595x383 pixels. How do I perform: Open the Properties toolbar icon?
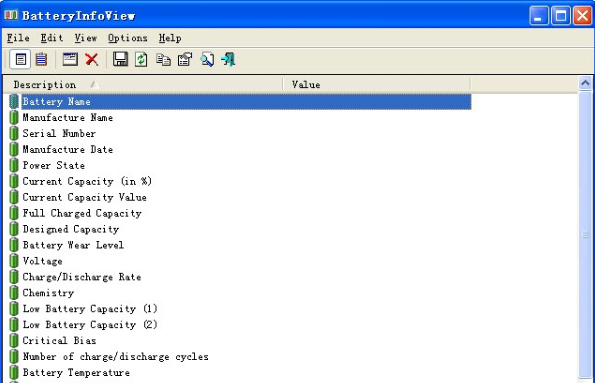point(185,60)
